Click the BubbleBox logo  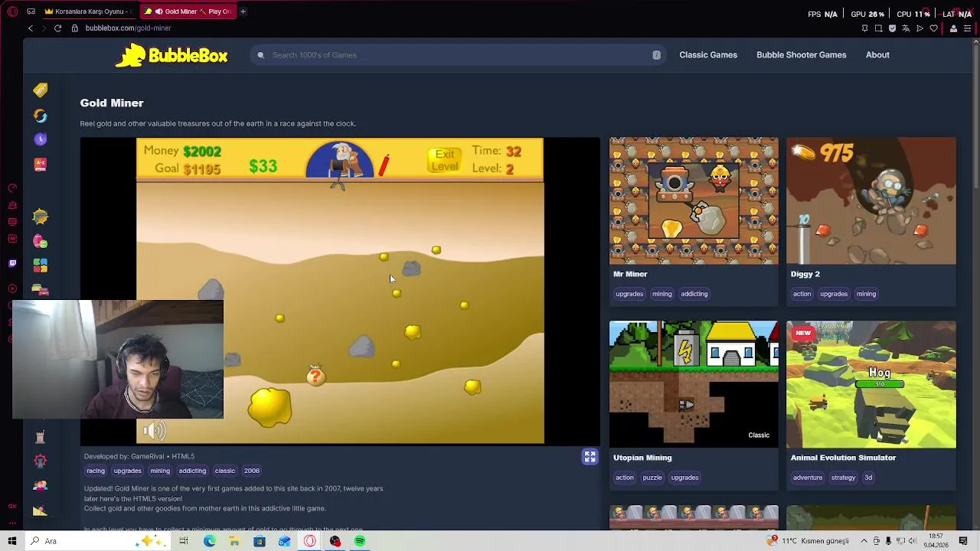point(171,55)
